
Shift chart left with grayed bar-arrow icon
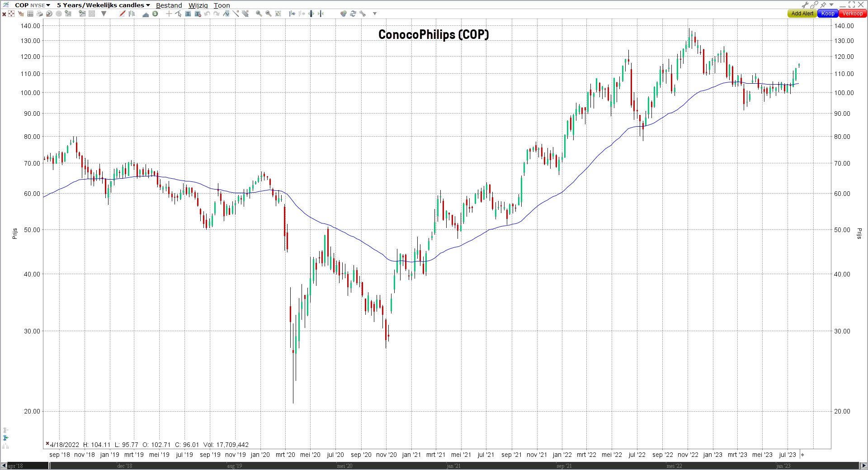click(302, 14)
